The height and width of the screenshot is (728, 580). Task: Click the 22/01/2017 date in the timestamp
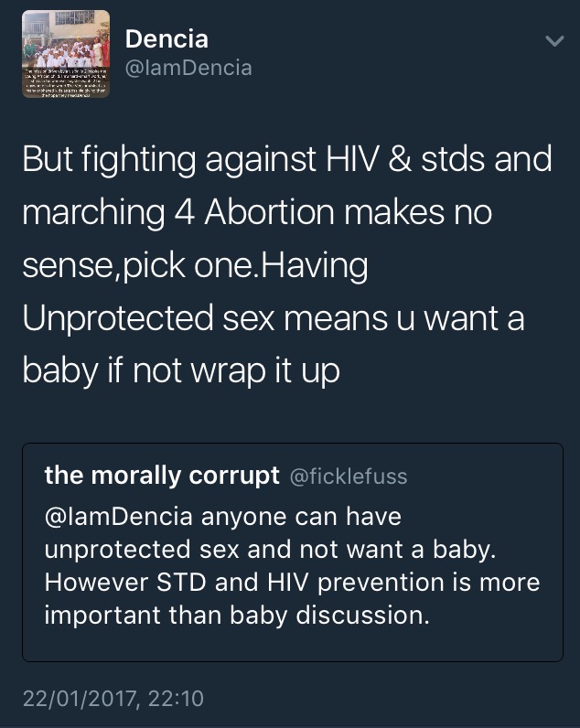[81, 699]
